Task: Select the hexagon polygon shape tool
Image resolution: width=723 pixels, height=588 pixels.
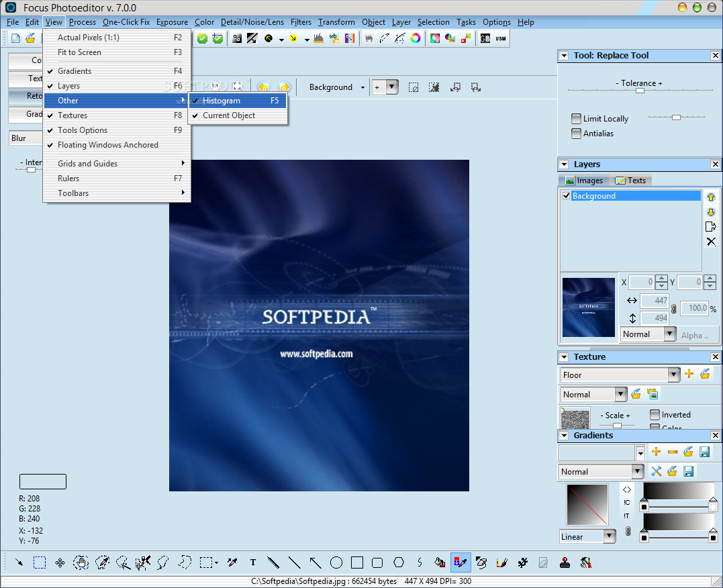Action: point(398,562)
